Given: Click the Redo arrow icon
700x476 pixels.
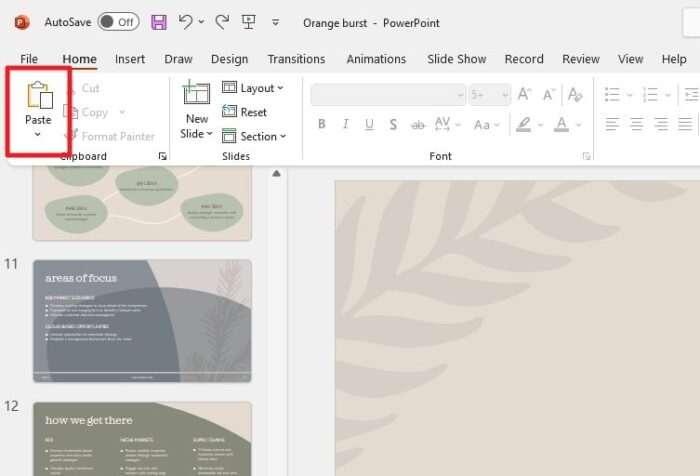Looking at the screenshot, I should click(222, 21).
